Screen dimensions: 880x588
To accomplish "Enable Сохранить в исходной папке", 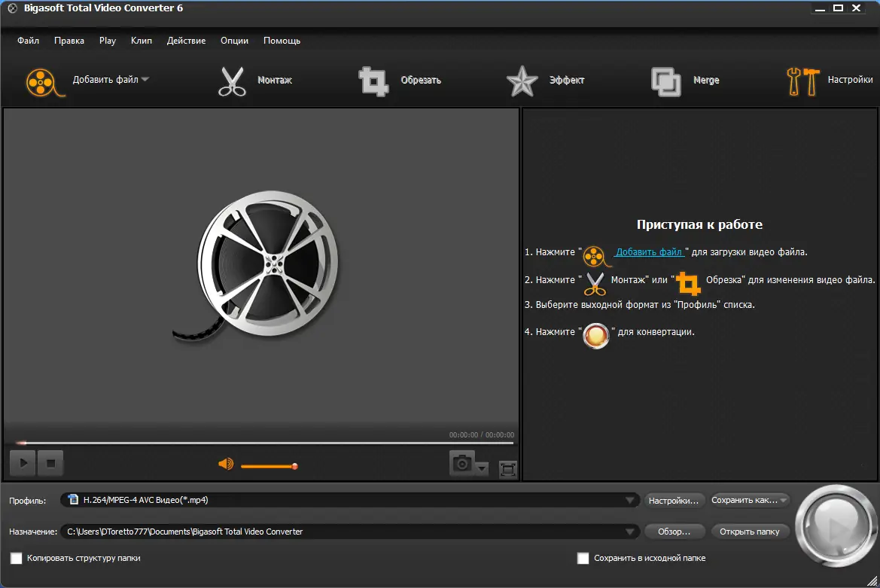I will click(583, 558).
